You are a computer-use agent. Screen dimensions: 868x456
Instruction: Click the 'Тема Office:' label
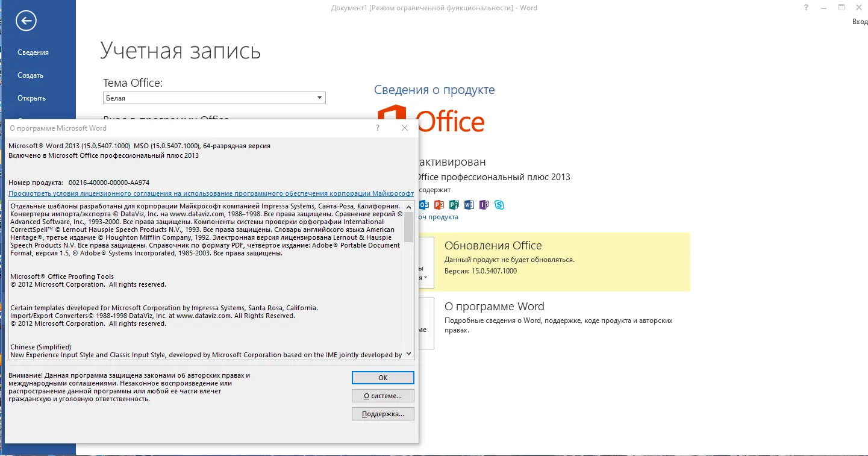pyautogui.click(x=133, y=83)
